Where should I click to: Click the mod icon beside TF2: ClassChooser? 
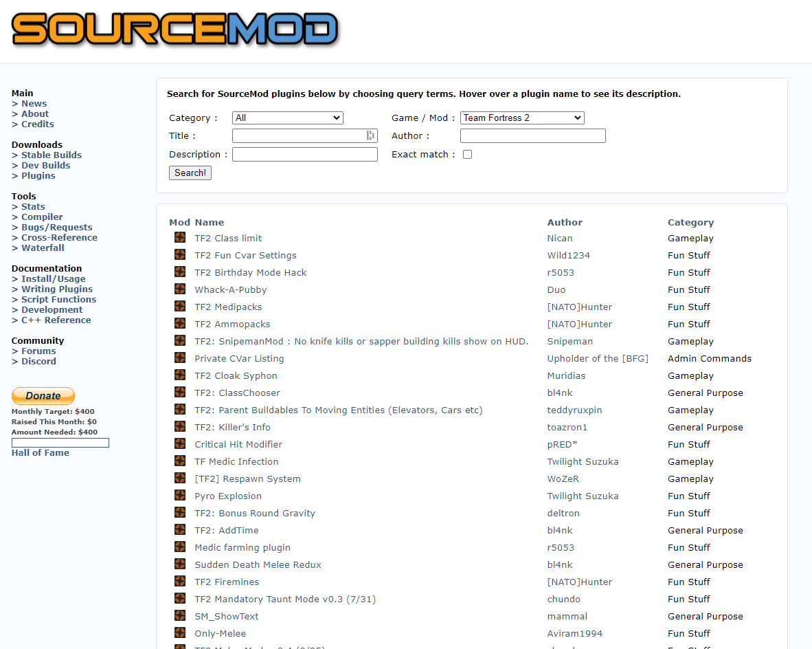(180, 392)
